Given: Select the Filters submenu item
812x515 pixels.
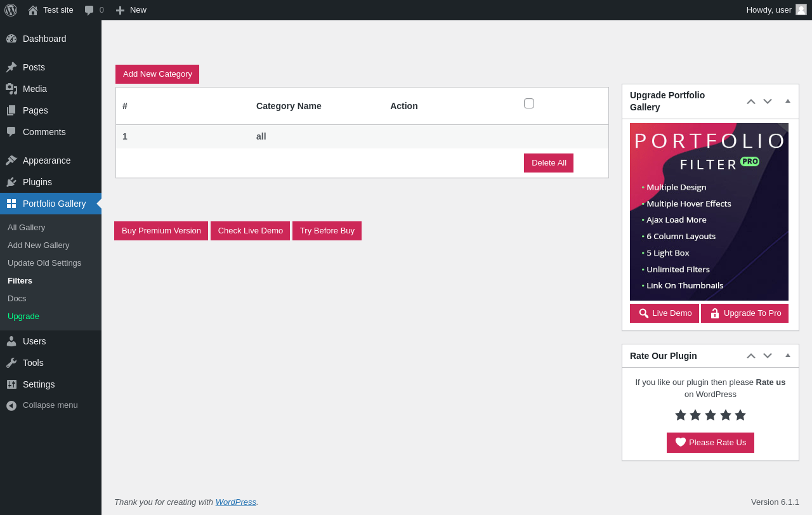Looking at the screenshot, I should pyautogui.click(x=51, y=280).
